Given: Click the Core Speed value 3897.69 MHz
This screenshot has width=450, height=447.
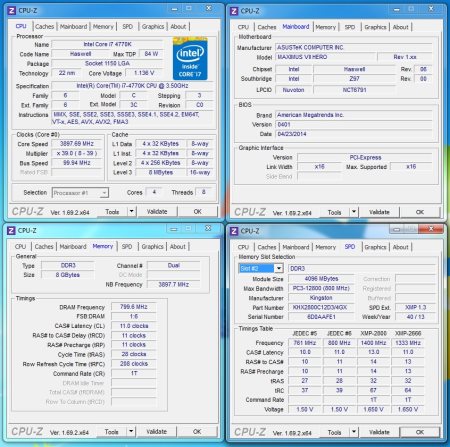Looking at the screenshot, I should click(x=77, y=144).
